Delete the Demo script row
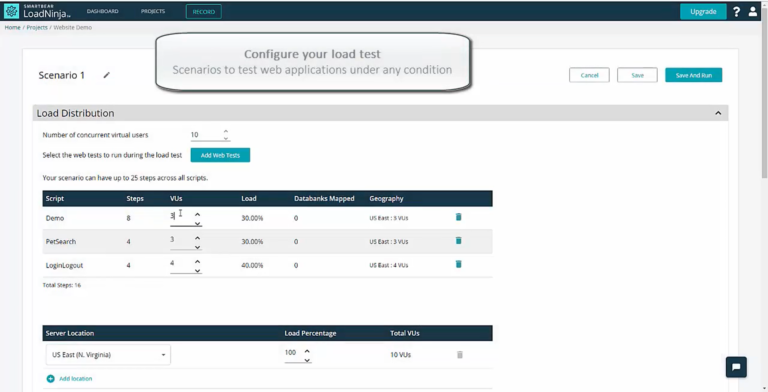This screenshot has width=768, height=392. tap(458, 217)
